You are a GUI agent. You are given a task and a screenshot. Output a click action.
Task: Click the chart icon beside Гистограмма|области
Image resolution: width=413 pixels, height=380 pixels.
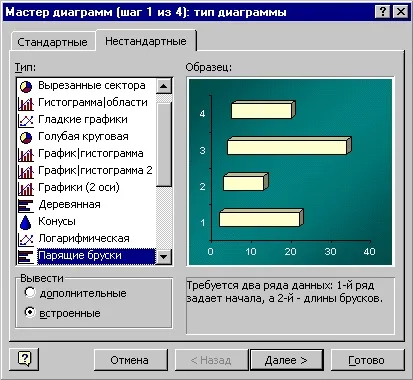pos(26,103)
